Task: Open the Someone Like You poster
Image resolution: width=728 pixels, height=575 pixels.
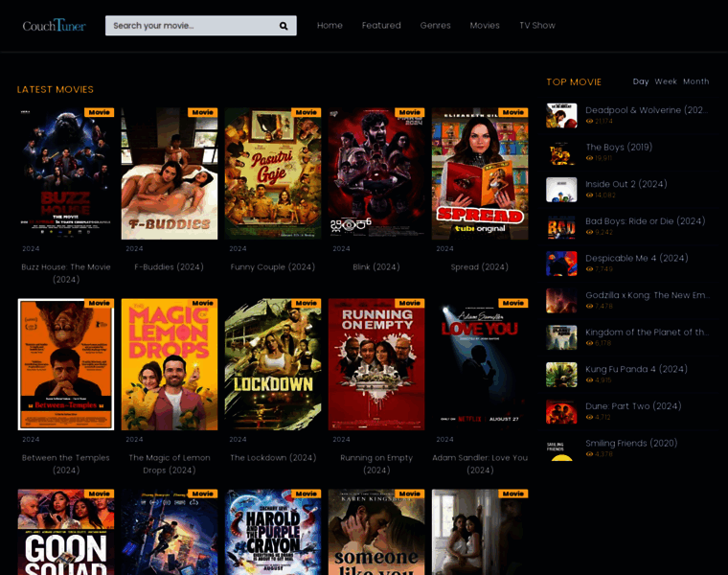Action: tap(376, 532)
